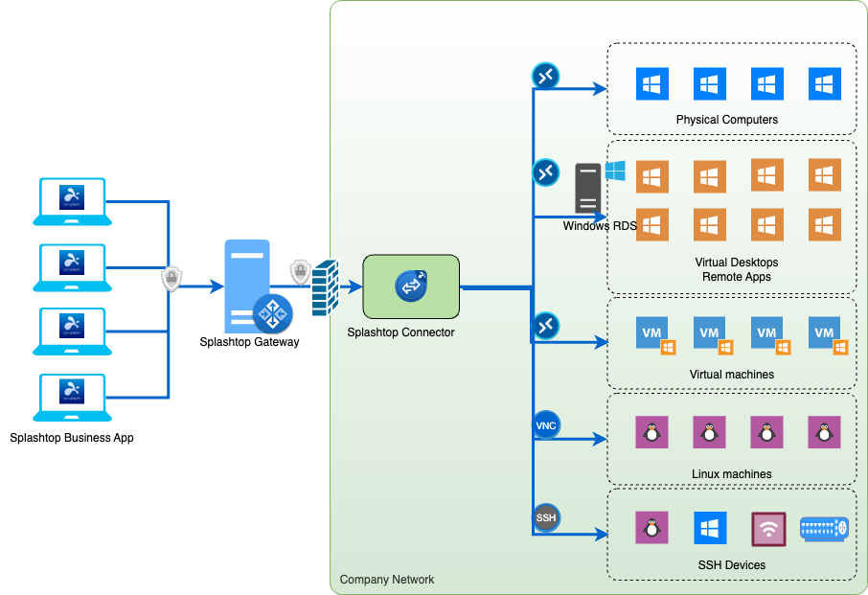
Task: Select the second laptop from the top
Action: tap(73, 268)
